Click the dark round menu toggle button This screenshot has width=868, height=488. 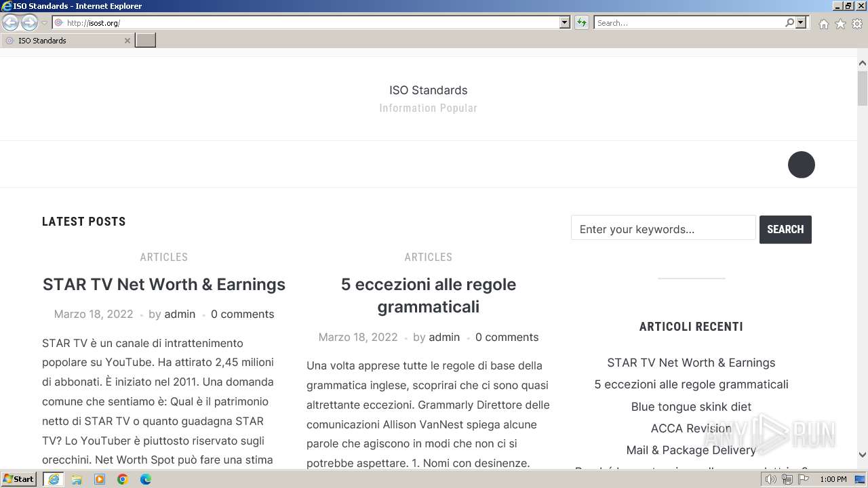801,165
